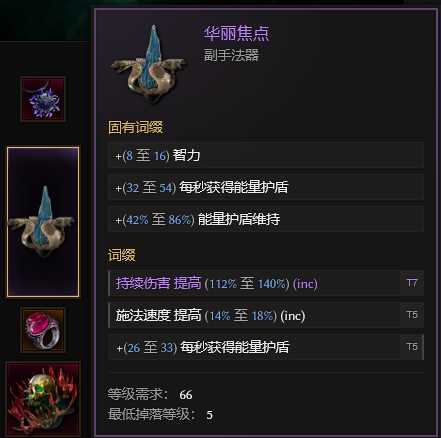The width and height of the screenshot is (441, 438).
Task: Select the +(8 至 16) 智力 modifier row
Action: pos(266,155)
